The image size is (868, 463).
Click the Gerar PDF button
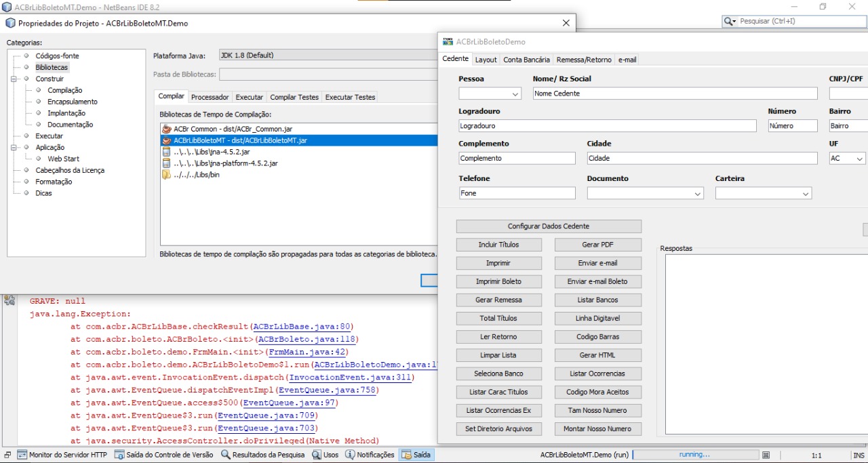pyautogui.click(x=597, y=245)
